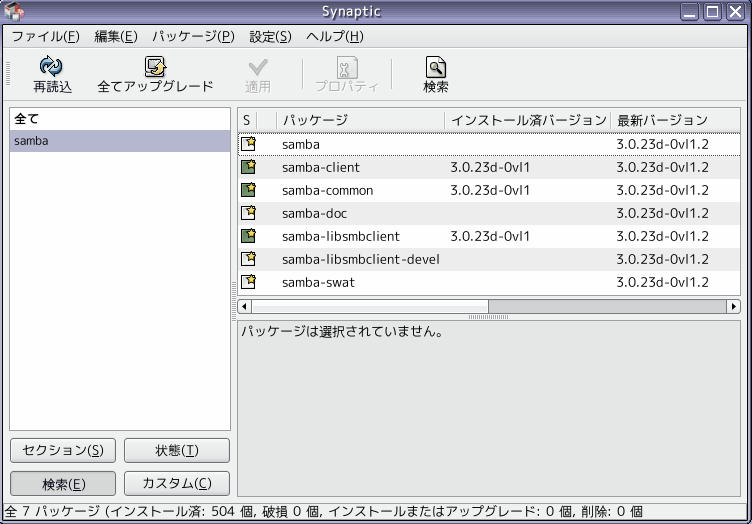Open the 検索 search magnifier toolbar icon
The height and width of the screenshot is (524, 752).
click(x=435, y=67)
